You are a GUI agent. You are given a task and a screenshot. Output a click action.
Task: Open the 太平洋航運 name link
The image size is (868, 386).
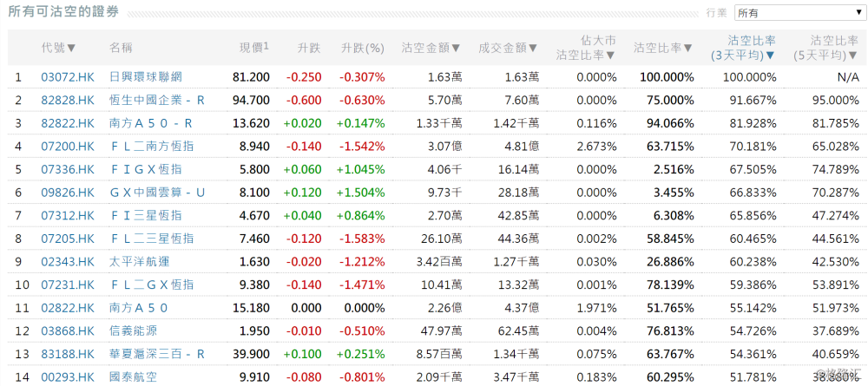(x=140, y=261)
